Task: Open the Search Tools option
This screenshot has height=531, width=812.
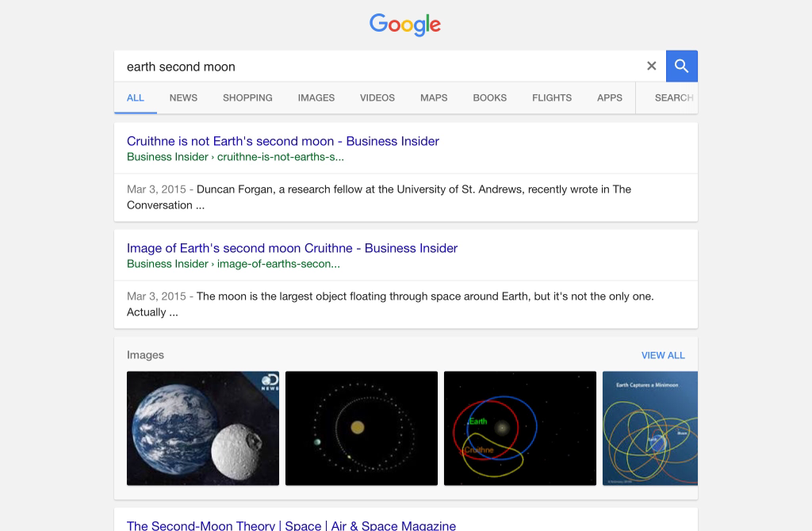Action: (x=673, y=97)
